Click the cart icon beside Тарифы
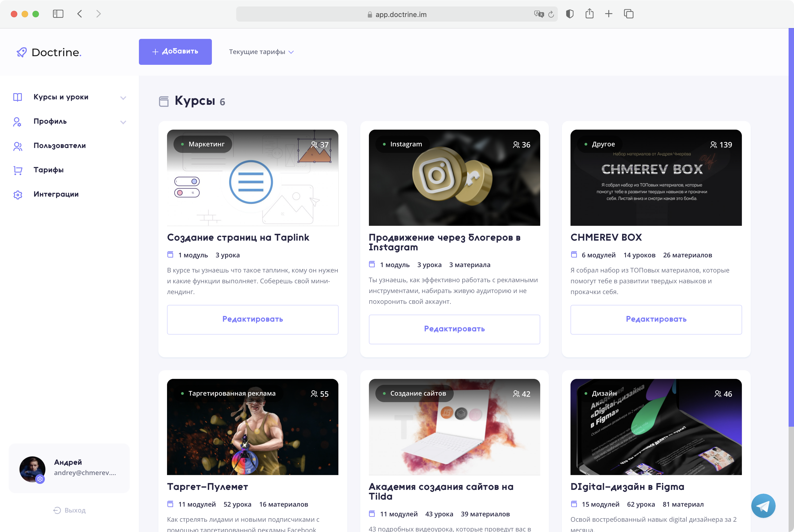Image resolution: width=794 pixels, height=532 pixels. tap(18, 170)
